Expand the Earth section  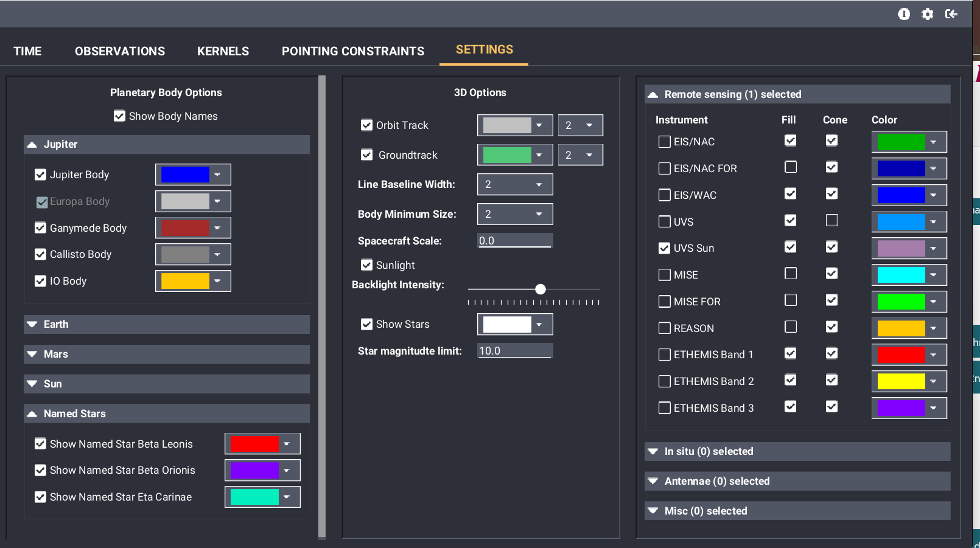click(x=167, y=324)
